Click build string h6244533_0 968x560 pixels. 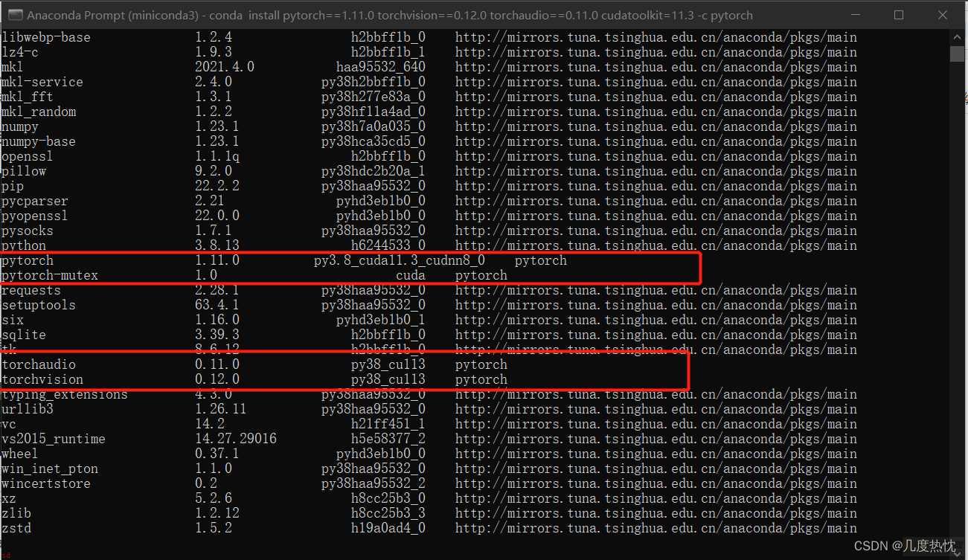[388, 245]
